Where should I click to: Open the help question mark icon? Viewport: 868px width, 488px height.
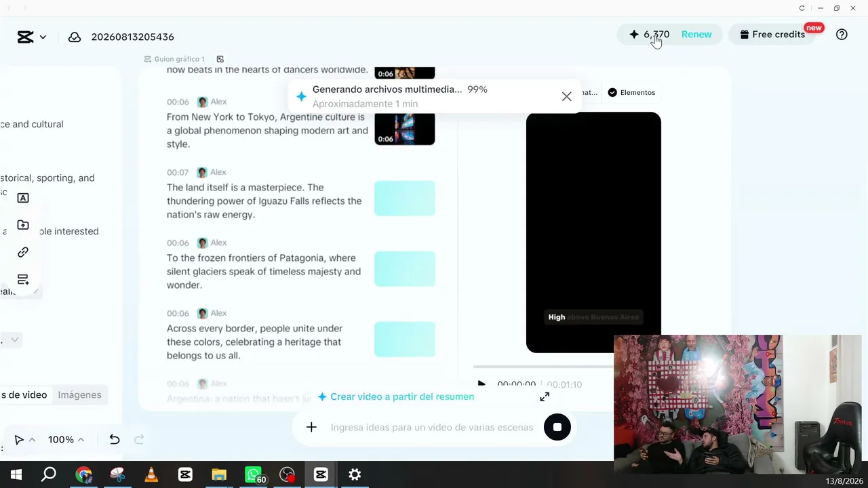[x=842, y=35]
